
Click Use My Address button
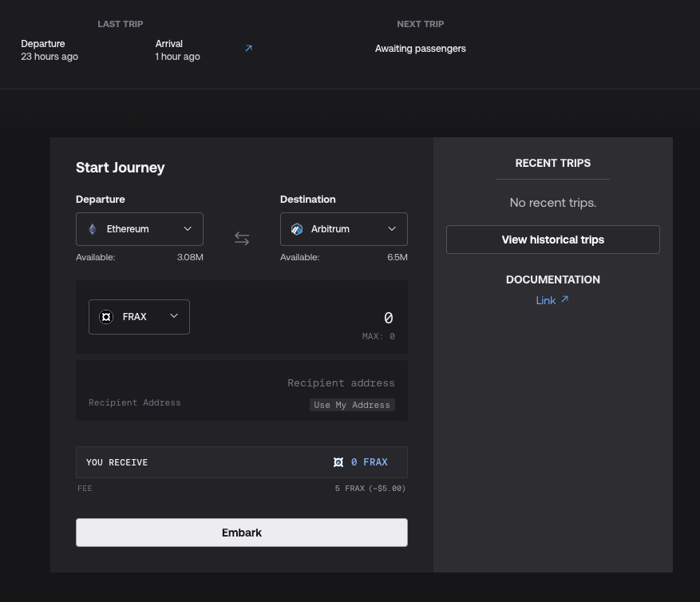[x=352, y=405]
